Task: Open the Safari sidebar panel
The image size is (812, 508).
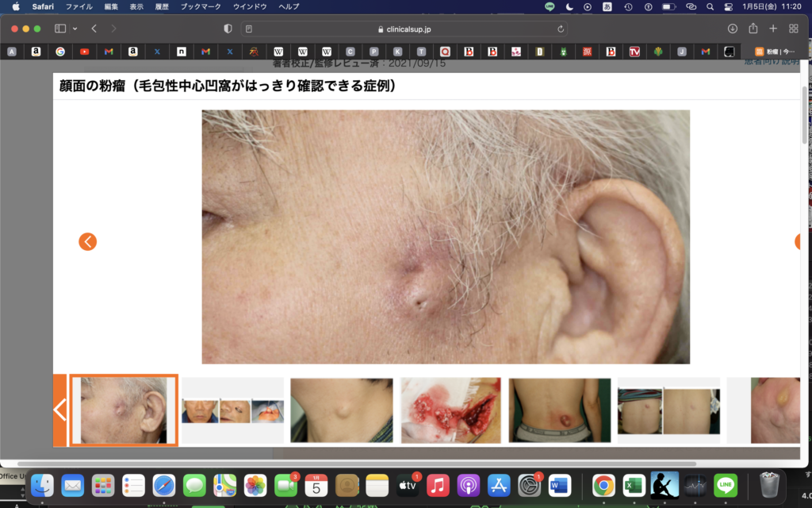Action: (x=59, y=29)
